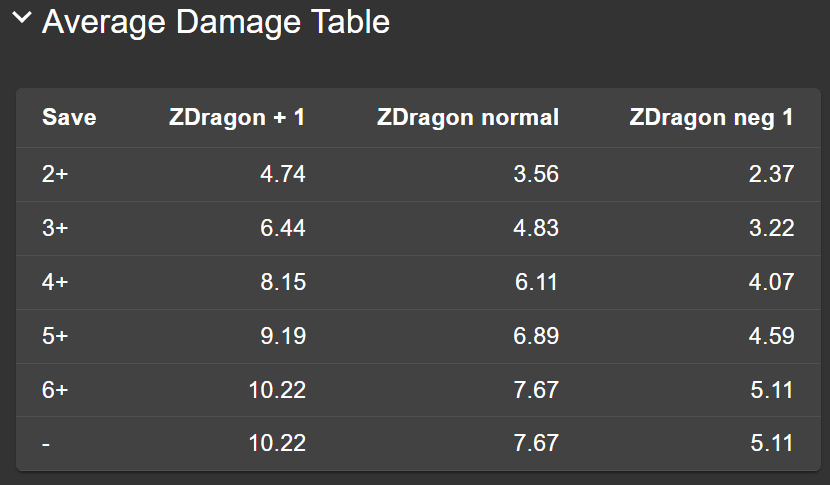The width and height of the screenshot is (830, 485).
Task: Select the 2+ save row label
Action: pyautogui.click(x=55, y=174)
